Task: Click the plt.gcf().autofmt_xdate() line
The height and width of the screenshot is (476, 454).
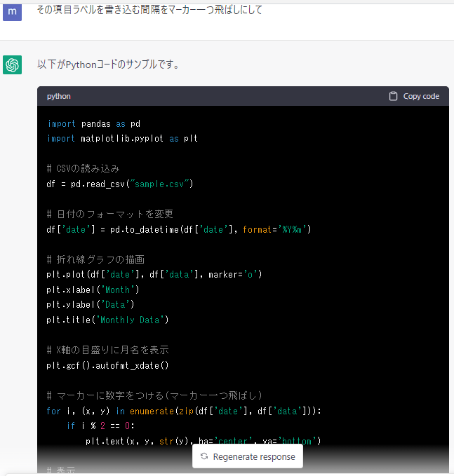Action: [107, 365]
